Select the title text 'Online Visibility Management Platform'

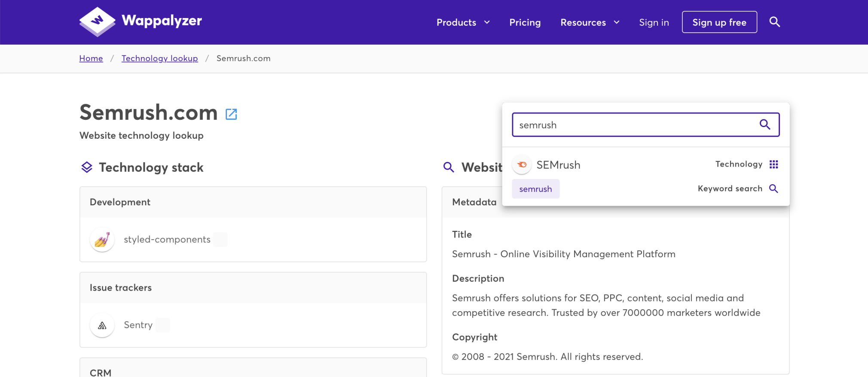tap(588, 254)
